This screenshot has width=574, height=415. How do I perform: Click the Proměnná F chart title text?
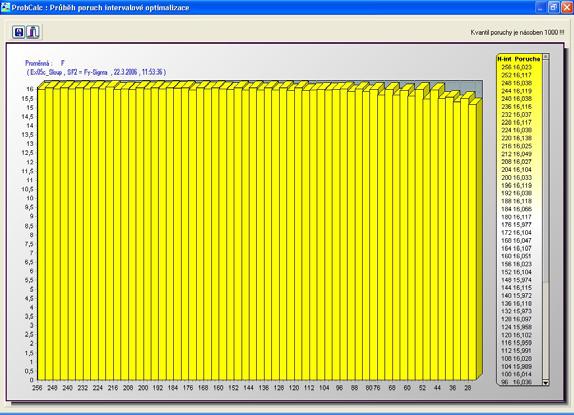45,63
